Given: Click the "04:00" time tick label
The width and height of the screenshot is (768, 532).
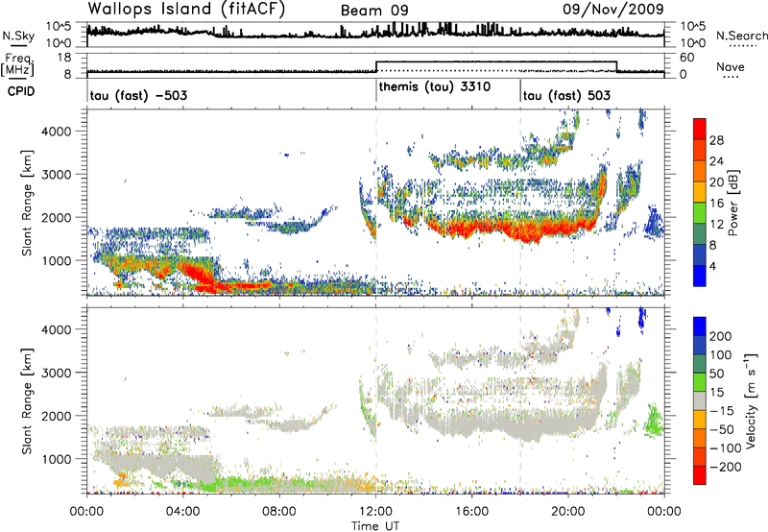Looking at the screenshot, I should [182, 512].
